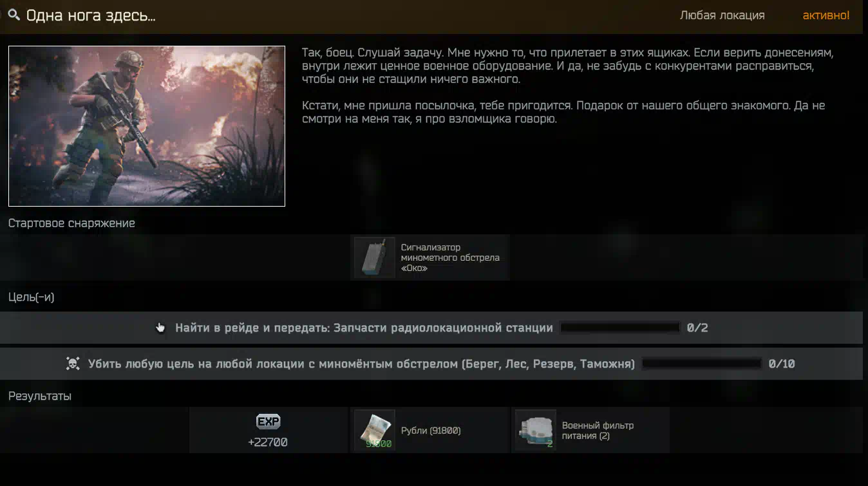Select the find and hand over objective row
Viewport: 868px width, 486px height.
(431, 328)
